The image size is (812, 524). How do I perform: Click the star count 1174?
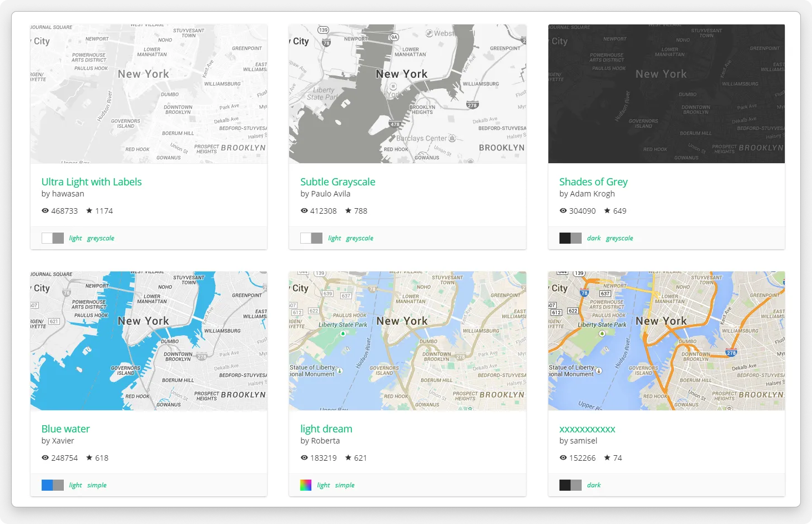pyautogui.click(x=104, y=211)
